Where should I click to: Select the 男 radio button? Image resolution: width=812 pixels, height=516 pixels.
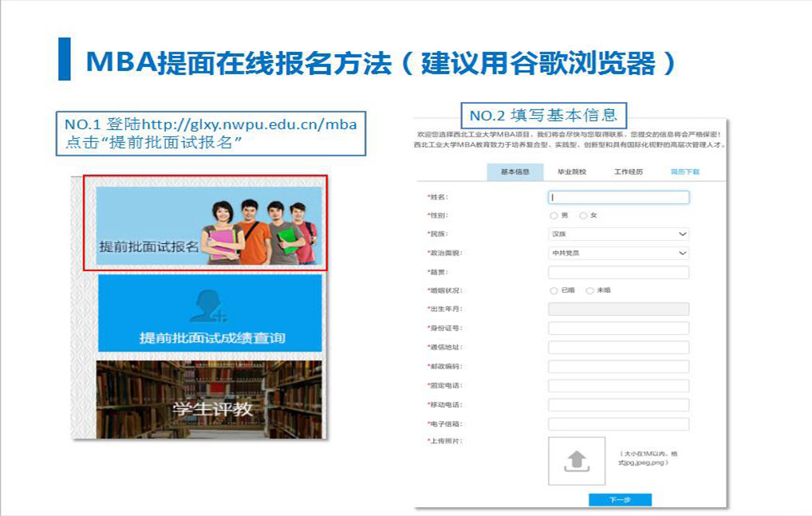click(554, 216)
